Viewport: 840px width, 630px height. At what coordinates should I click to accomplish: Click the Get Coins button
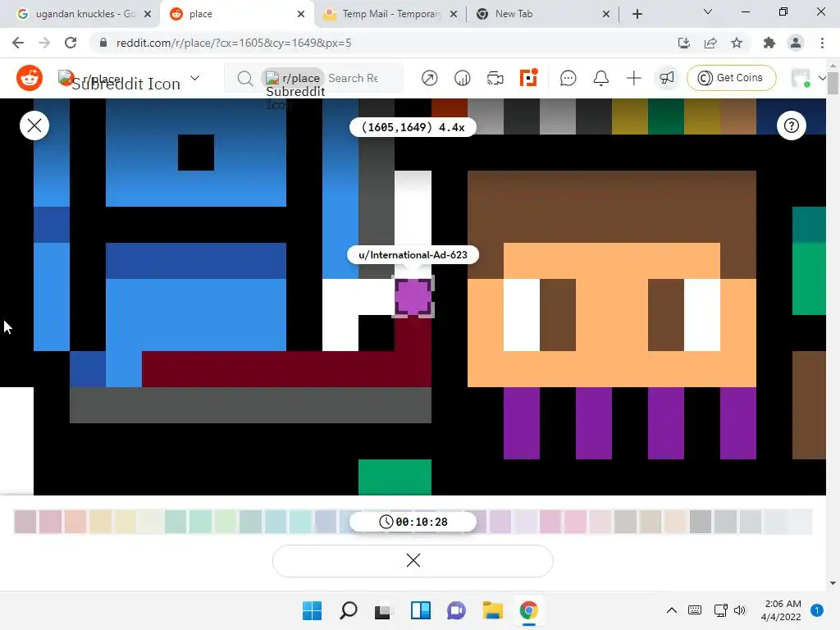(x=731, y=78)
